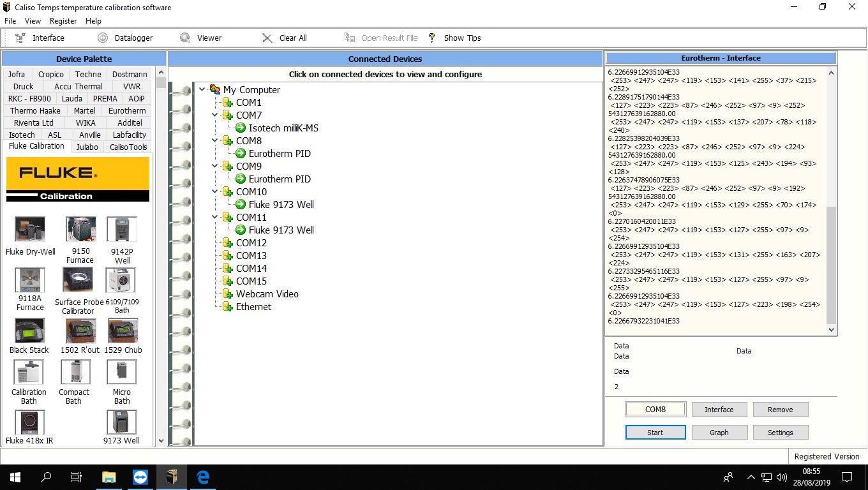Select the Fluke 9173 Well under COM10
The width and height of the screenshot is (868, 490).
281,204
